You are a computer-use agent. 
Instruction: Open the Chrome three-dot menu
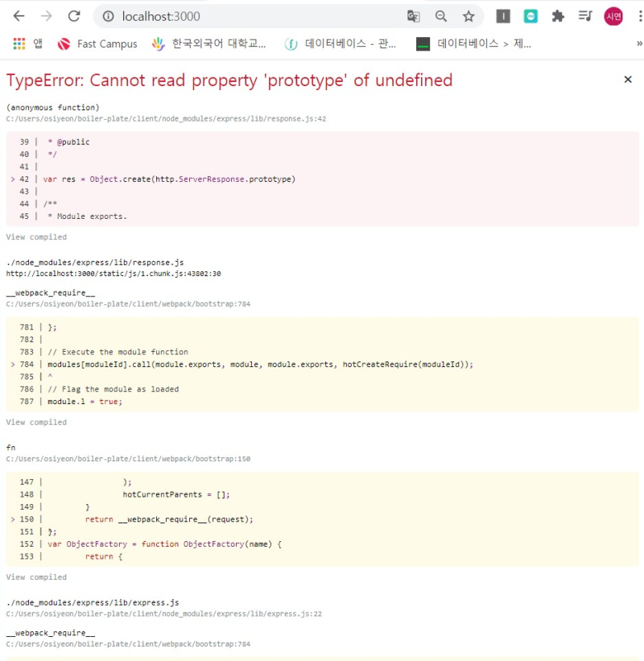tap(640, 16)
